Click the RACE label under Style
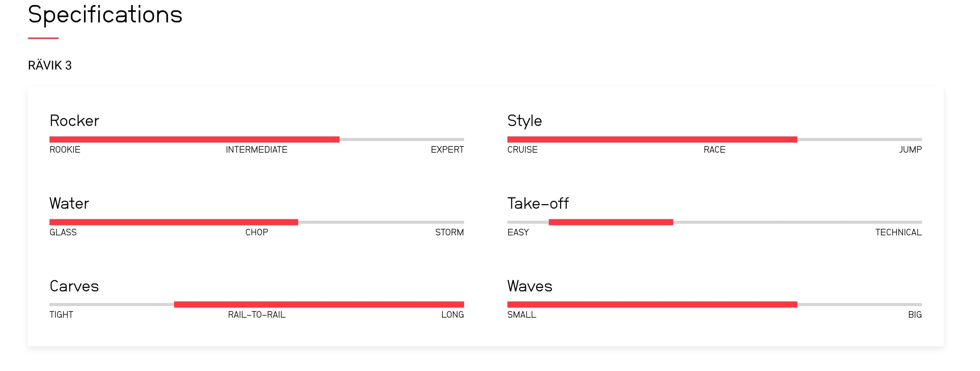This screenshot has width=980, height=371. tap(714, 150)
